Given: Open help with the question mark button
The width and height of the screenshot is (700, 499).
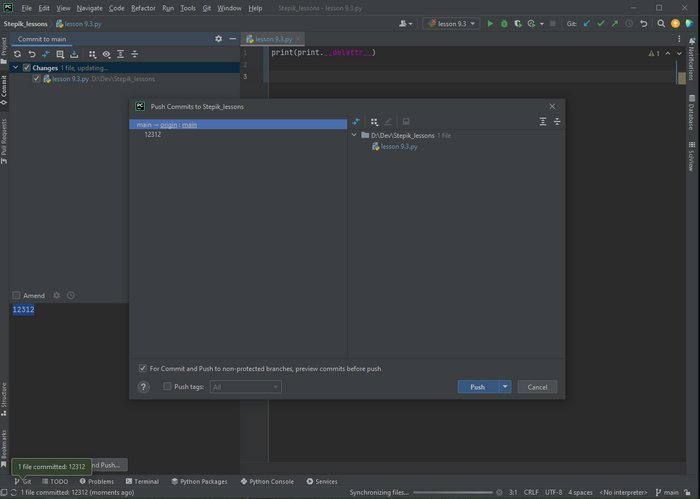Looking at the screenshot, I should [x=143, y=387].
